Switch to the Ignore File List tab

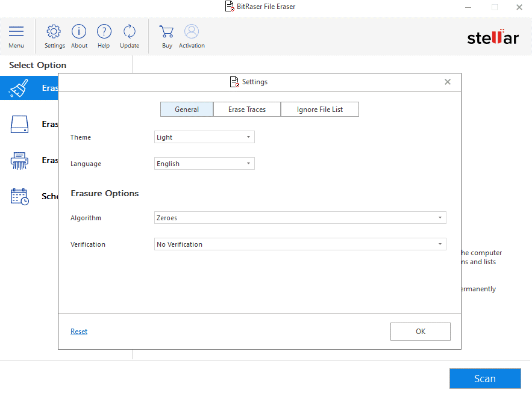(319, 109)
